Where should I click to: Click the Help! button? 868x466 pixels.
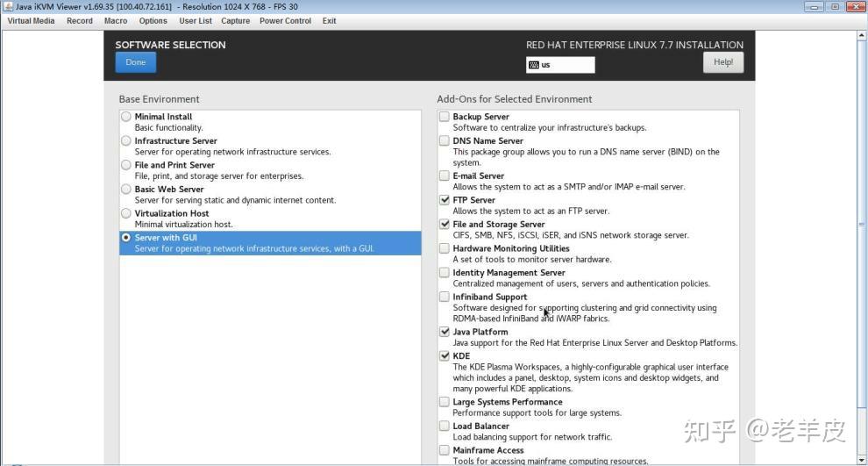click(x=723, y=62)
